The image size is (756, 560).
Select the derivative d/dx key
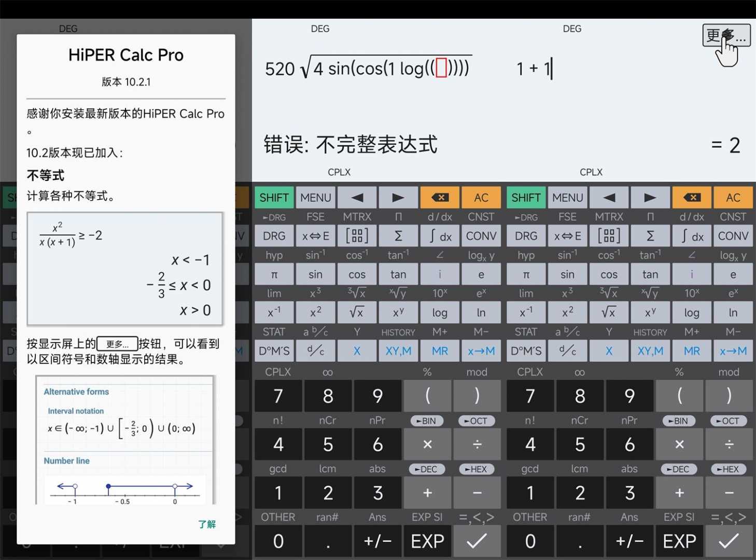439,217
